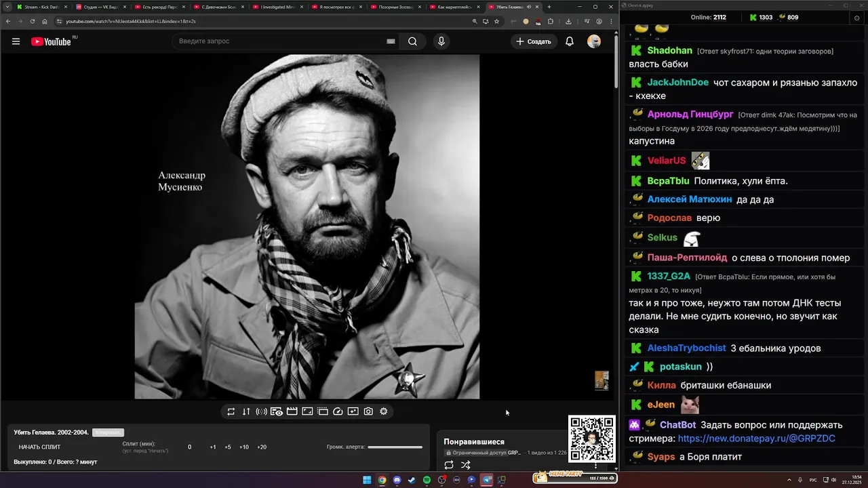Open a new browser tab
The image size is (868, 488).
pyautogui.click(x=549, y=7)
